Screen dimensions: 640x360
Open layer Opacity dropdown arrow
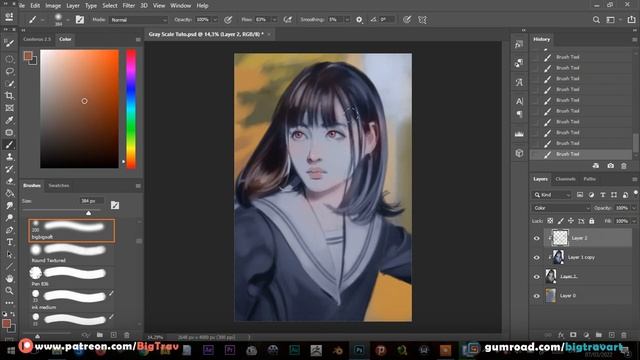633,208
